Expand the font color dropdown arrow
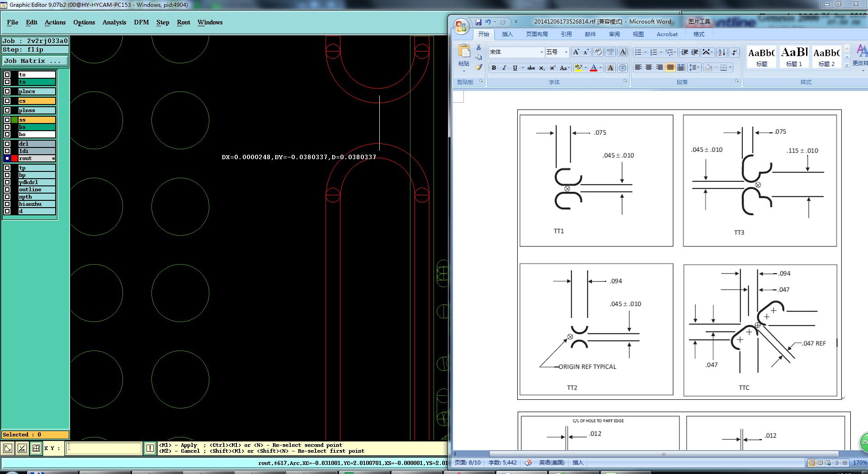The image size is (868, 474). (x=600, y=68)
